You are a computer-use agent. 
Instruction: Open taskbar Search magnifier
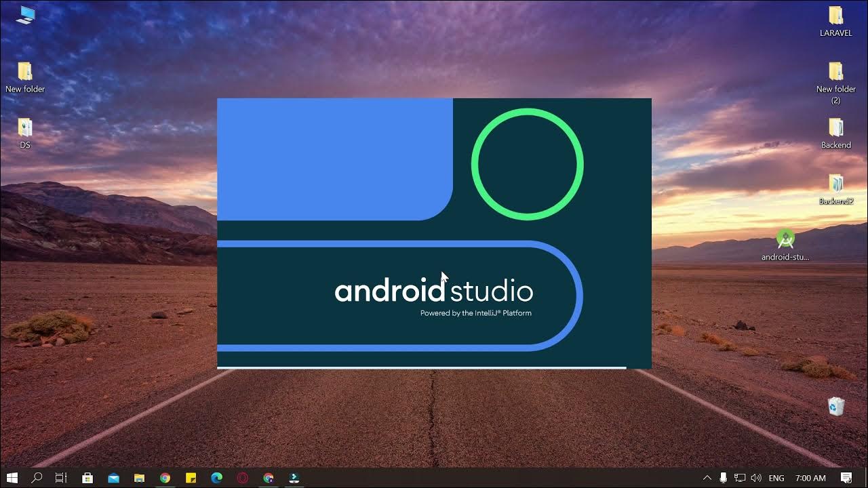click(37, 478)
